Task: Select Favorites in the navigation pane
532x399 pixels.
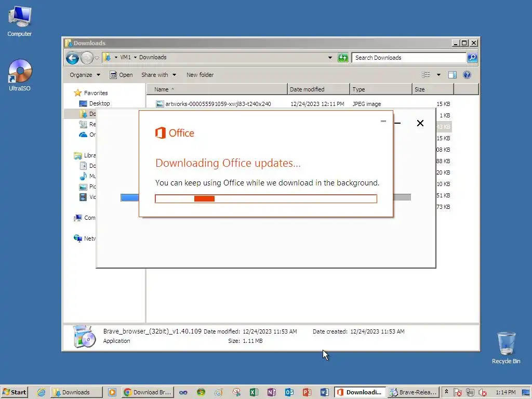Action: [x=96, y=93]
